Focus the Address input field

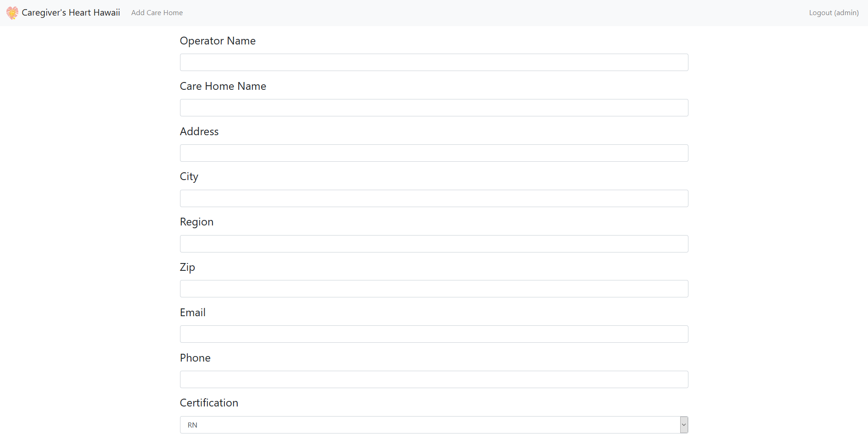pyautogui.click(x=434, y=153)
